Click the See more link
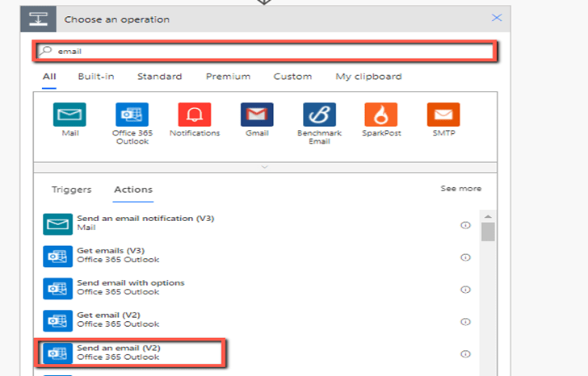 pyautogui.click(x=461, y=189)
